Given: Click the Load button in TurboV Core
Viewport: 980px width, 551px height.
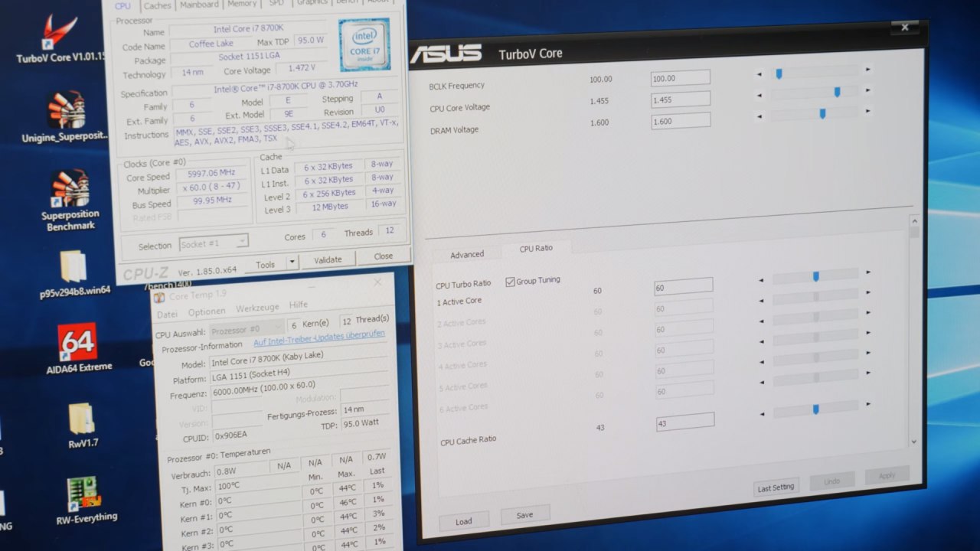Looking at the screenshot, I should (x=463, y=522).
